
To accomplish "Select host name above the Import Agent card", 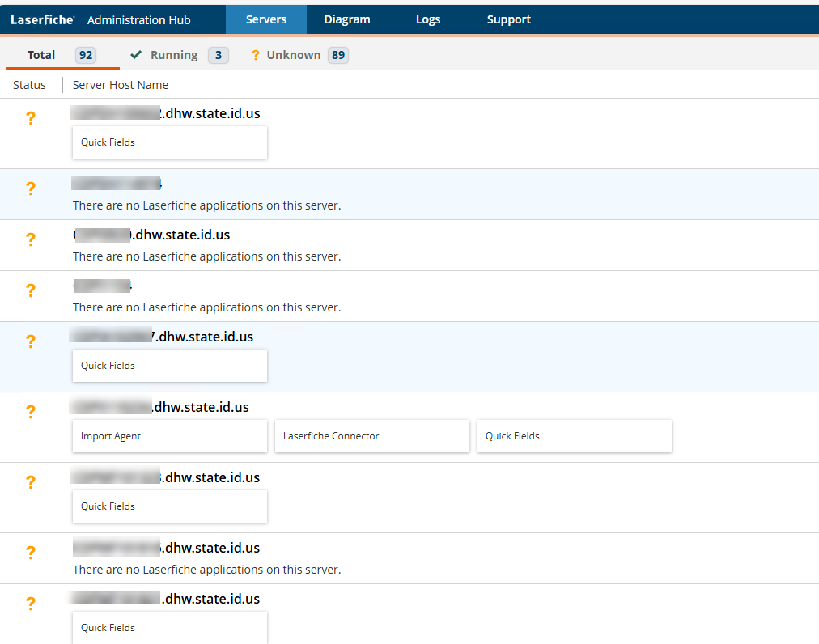I will point(159,407).
